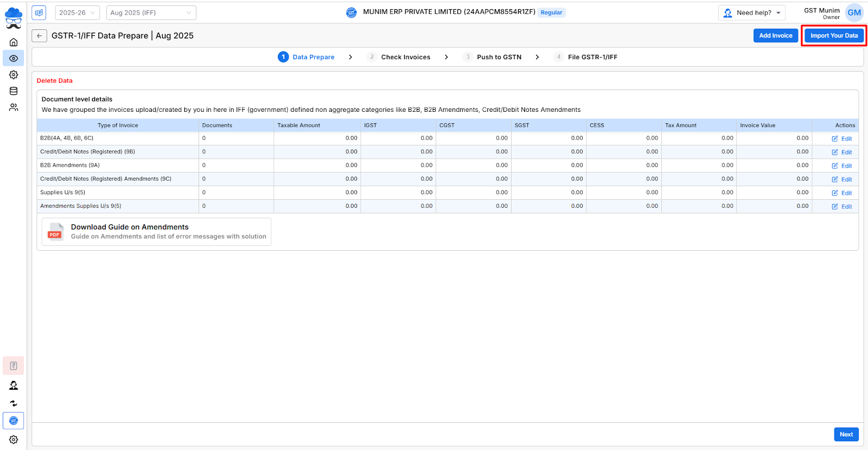
Task: Edit the B2B Amendments (9A) row
Action: [x=842, y=166]
